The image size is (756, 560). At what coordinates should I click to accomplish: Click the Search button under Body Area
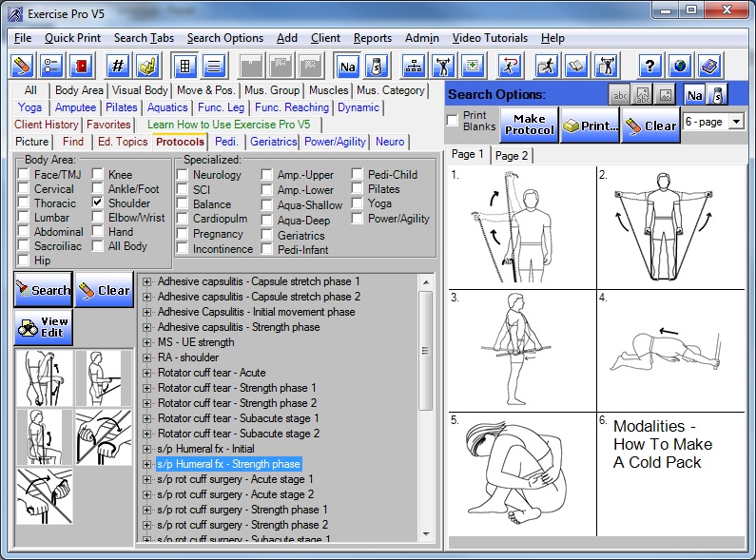tap(44, 290)
